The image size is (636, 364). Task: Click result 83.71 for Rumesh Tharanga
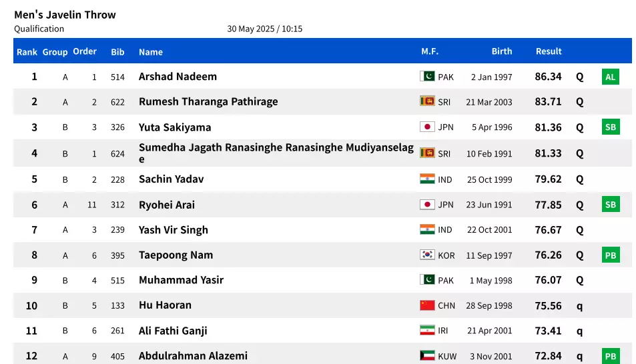point(548,102)
